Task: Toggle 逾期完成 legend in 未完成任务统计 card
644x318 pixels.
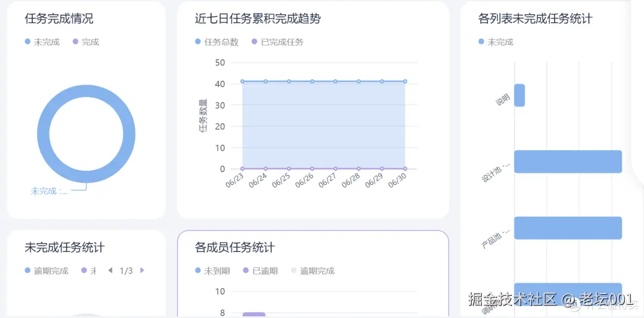Action: pyautogui.click(x=47, y=271)
